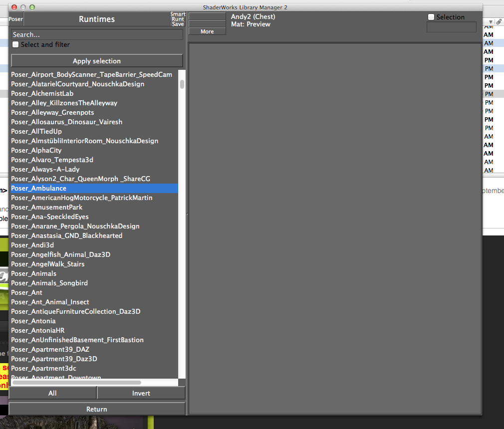This screenshot has width=504, height=429.
Task: Select Poser_Allosaurus_Dinosaur_Vairesh
Action: [x=94, y=122]
